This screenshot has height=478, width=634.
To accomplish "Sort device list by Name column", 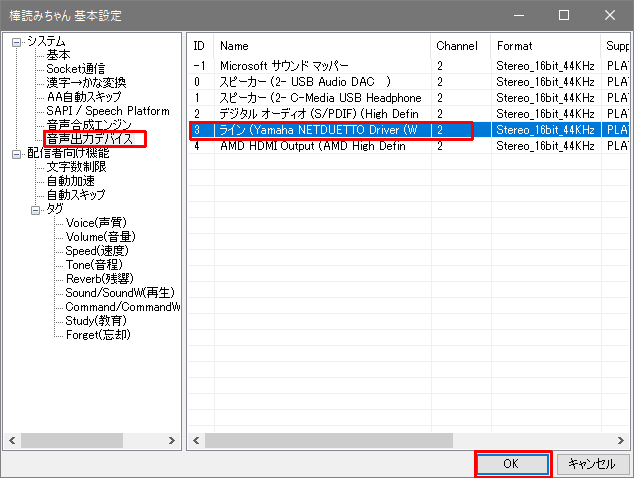I will tap(322, 46).
